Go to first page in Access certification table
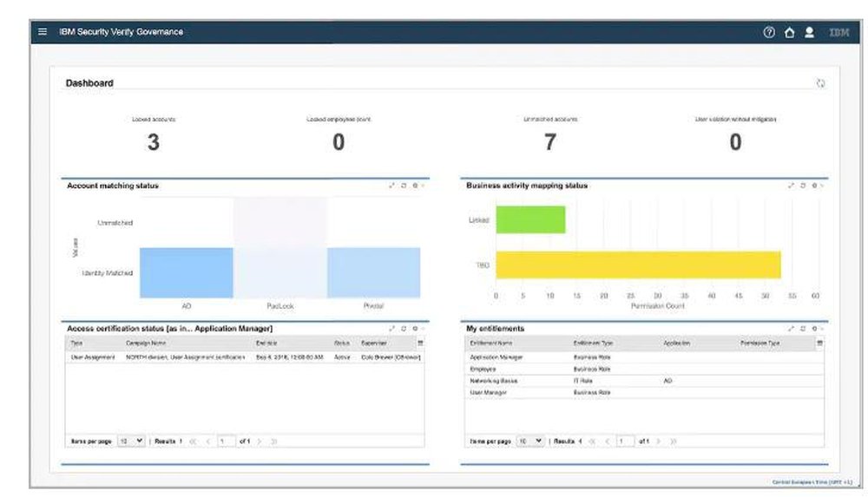The height and width of the screenshot is (497, 868). (x=193, y=441)
